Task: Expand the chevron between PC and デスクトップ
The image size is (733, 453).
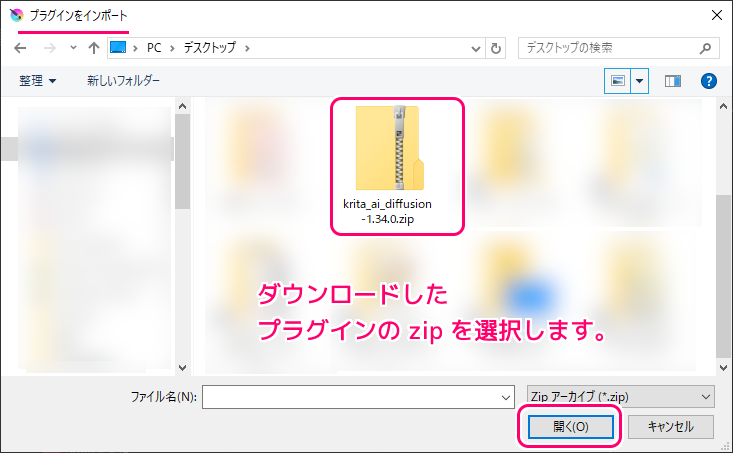Action: click(172, 48)
